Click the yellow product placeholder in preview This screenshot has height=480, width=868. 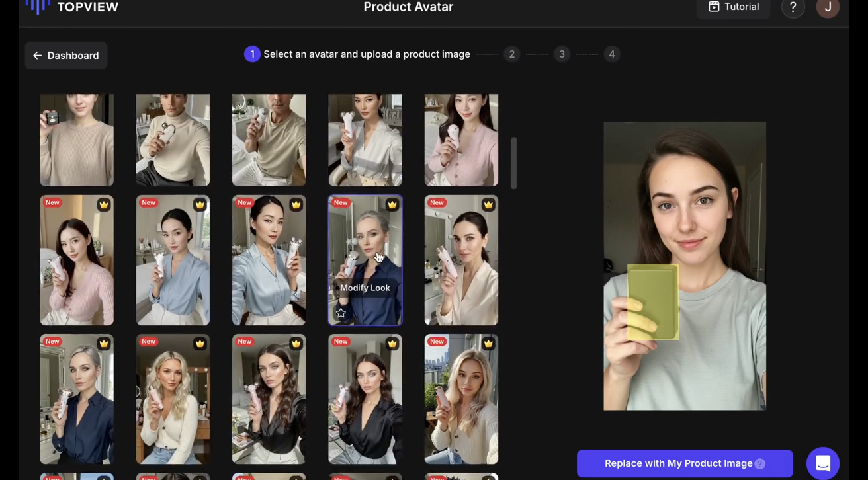653,302
